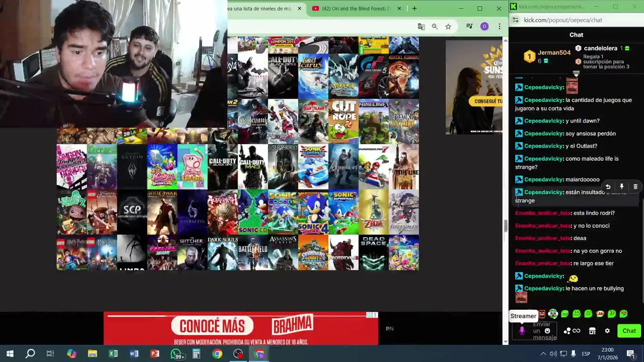Image resolution: width=644 pixels, height=362 pixels.
Task: Open the media control icon in Chrome toolbar
Action: tap(469, 27)
